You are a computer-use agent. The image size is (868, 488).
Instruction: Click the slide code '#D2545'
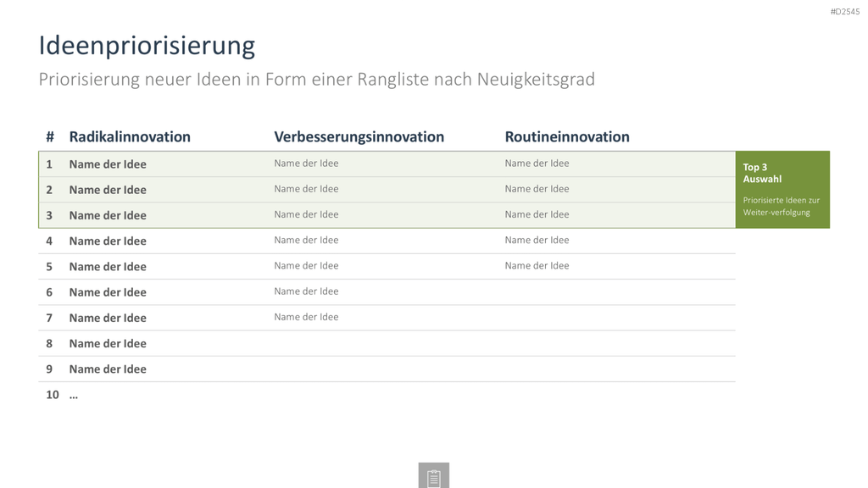pos(845,12)
